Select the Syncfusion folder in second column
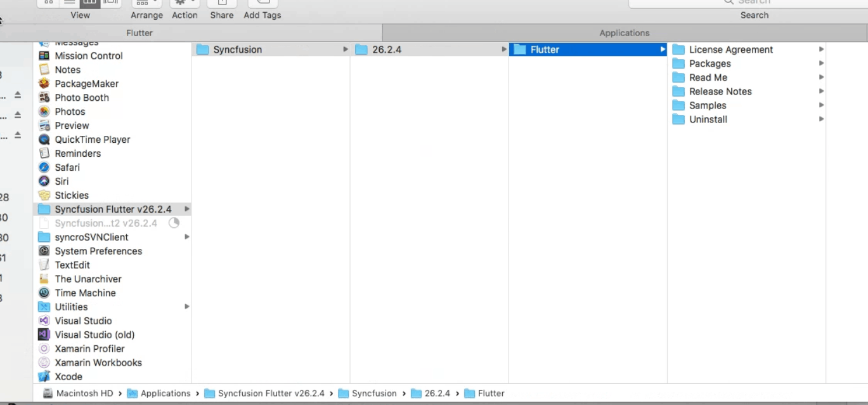 [x=271, y=50]
